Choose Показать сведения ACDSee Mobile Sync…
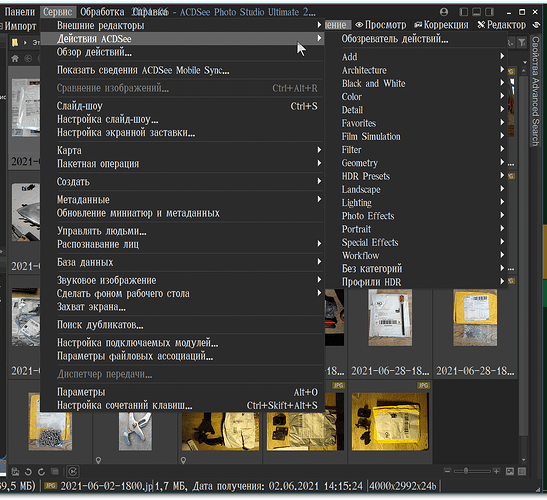 click(x=182, y=70)
